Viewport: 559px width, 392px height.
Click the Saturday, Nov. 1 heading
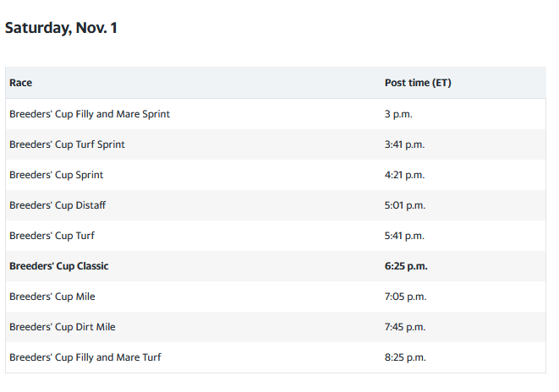coord(61,28)
